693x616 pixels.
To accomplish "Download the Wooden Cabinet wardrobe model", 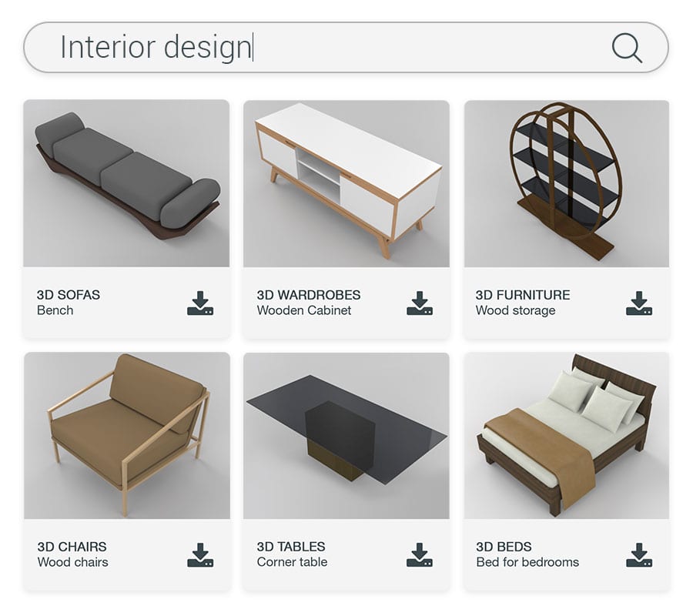I will [x=420, y=303].
